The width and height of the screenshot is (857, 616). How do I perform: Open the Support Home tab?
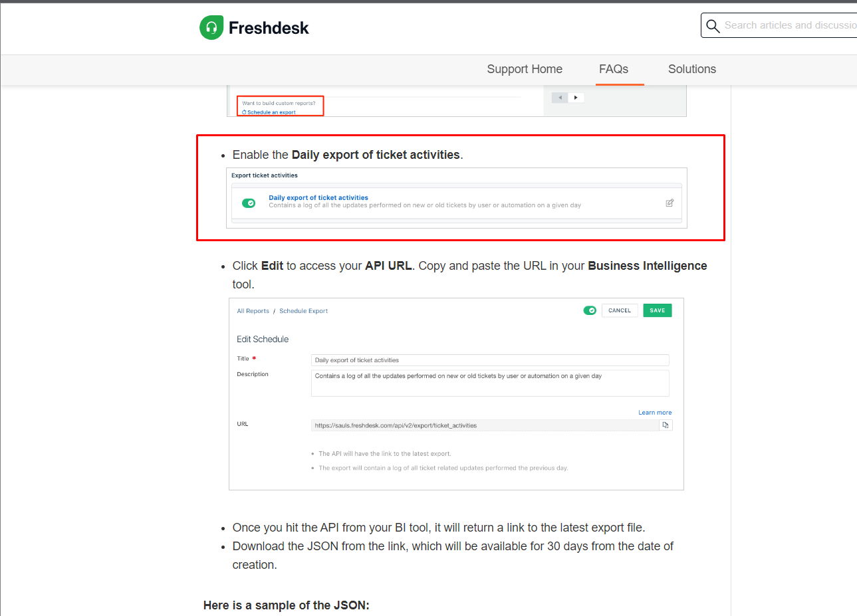point(525,69)
